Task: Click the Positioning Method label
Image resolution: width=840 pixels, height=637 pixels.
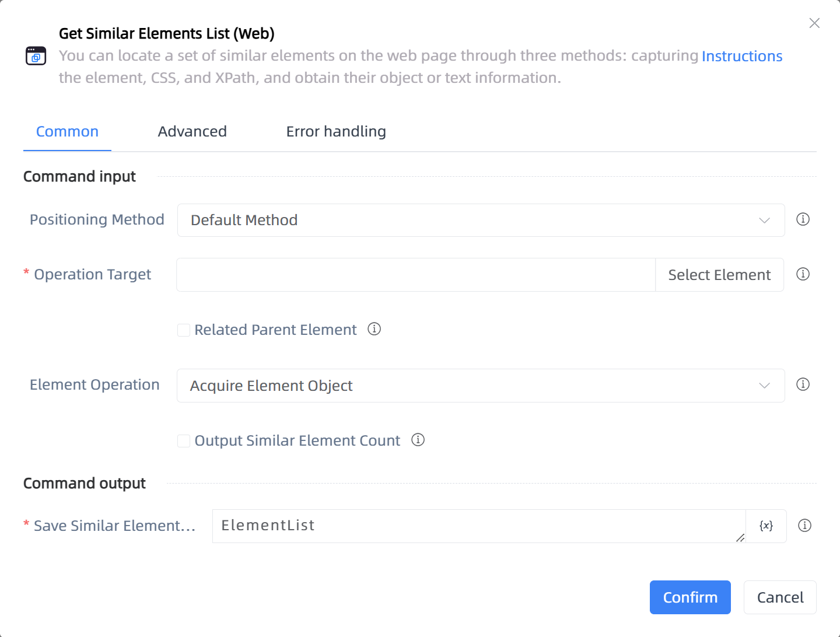Action: pyautogui.click(x=97, y=220)
